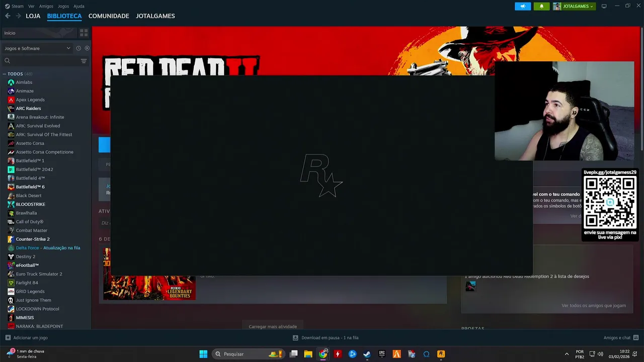Select Animaze in the library list
This screenshot has width=644, height=362.
(25, 91)
